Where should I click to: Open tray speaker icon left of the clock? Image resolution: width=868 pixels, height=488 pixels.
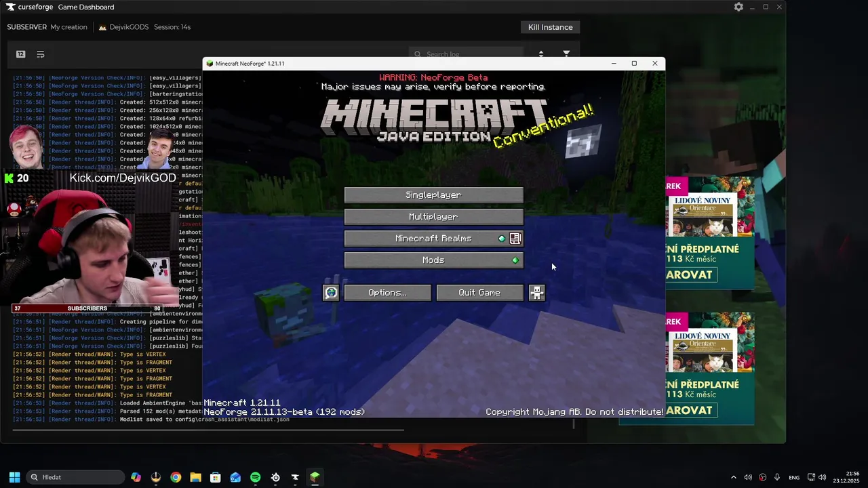coord(823,477)
